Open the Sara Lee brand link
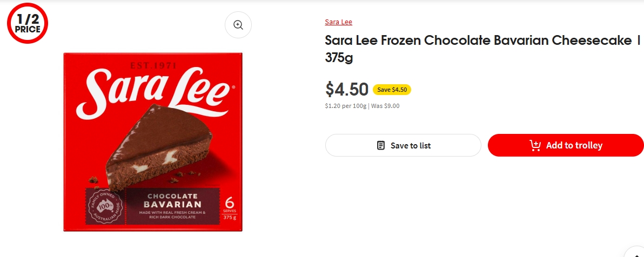The image size is (644, 257). [338, 22]
